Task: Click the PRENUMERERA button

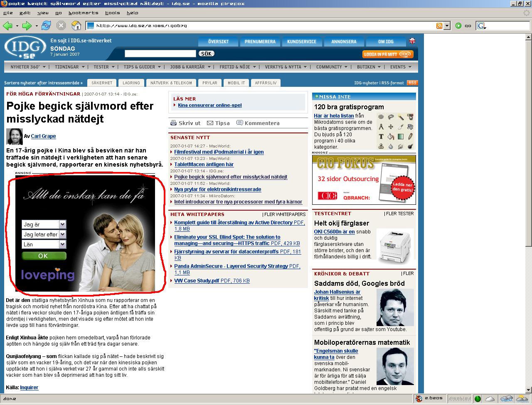Action: coord(260,42)
